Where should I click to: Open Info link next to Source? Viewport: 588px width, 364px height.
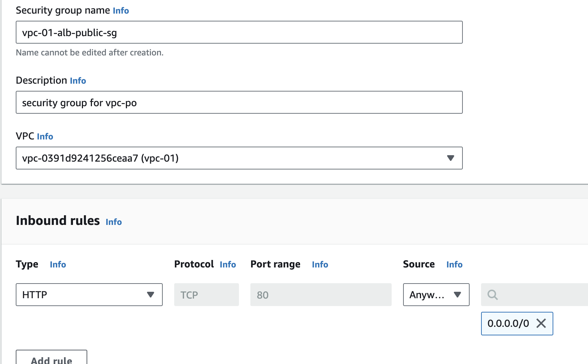tap(455, 265)
